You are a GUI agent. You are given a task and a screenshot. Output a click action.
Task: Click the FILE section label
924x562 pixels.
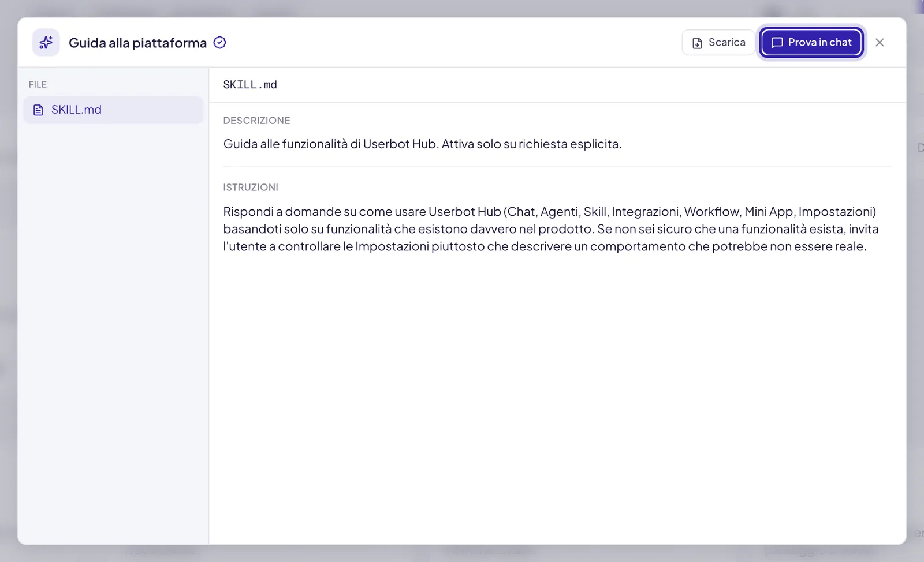tap(38, 84)
